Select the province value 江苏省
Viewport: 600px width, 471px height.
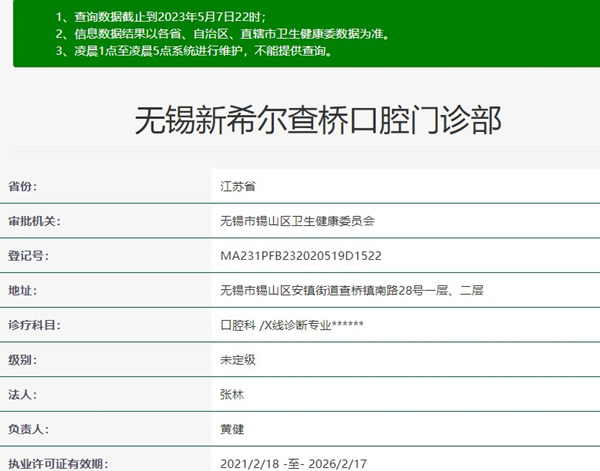point(238,186)
